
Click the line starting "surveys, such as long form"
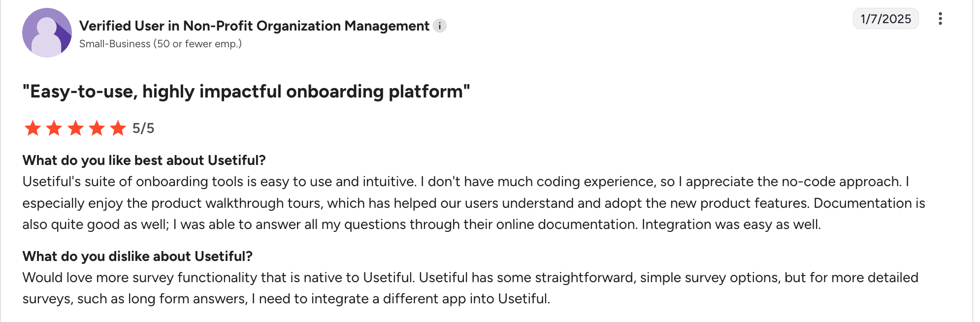tap(286, 299)
